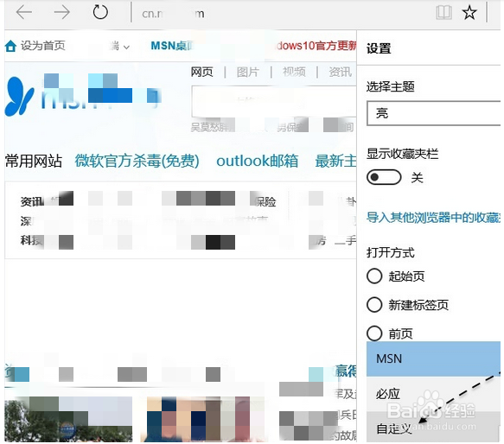Click the 设置 panel heading
The height and width of the screenshot is (444, 504).
click(x=379, y=49)
